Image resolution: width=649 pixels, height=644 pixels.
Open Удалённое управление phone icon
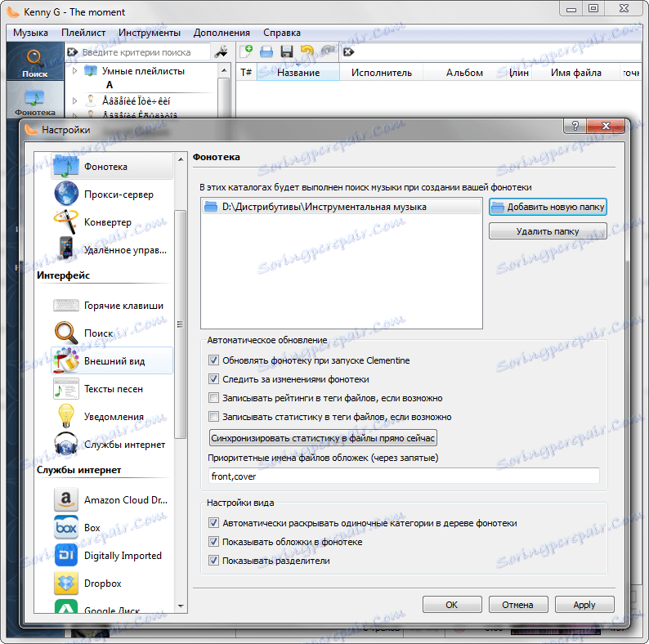pos(66,249)
